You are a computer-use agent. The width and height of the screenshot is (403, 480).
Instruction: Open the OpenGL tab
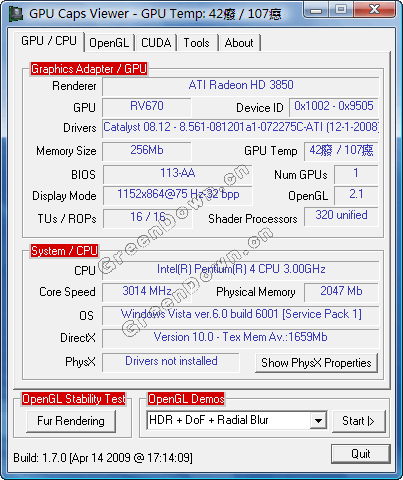109,43
